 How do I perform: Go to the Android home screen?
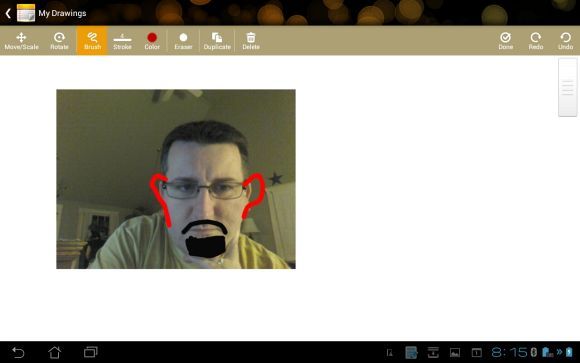coord(55,352)
